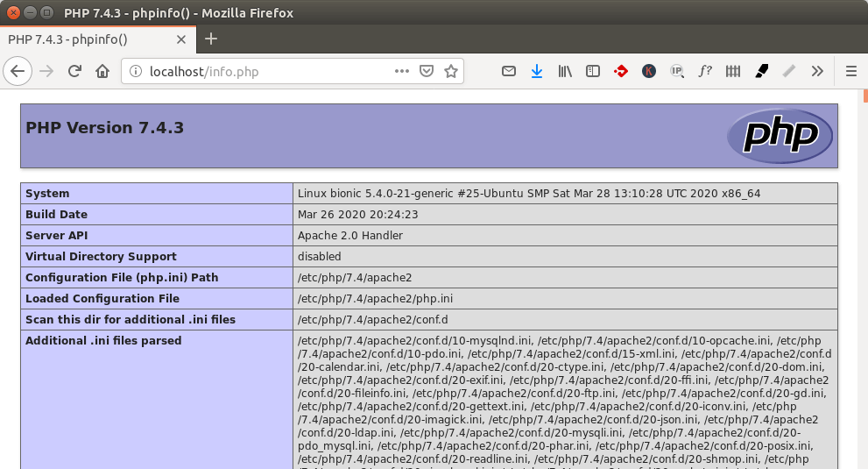Click the Apache 2.0 Handler value
The width and height of the screenshot is (868, 469).
pyautogui.click(x=350, y=236)
